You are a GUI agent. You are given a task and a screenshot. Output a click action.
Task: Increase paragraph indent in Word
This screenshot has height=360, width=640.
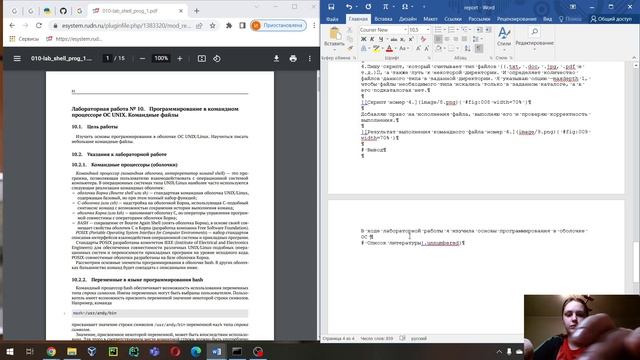pyautogui.click(x=488, y=30)
